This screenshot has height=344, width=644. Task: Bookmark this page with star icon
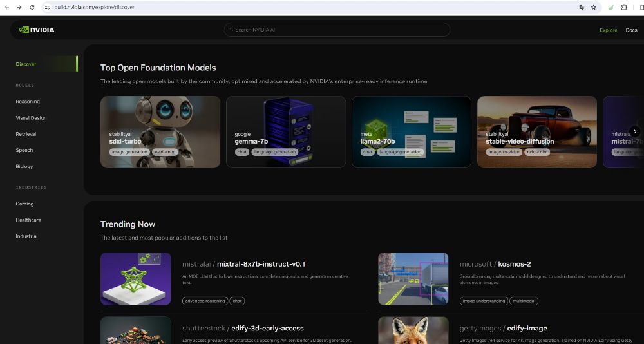point(593,7)
